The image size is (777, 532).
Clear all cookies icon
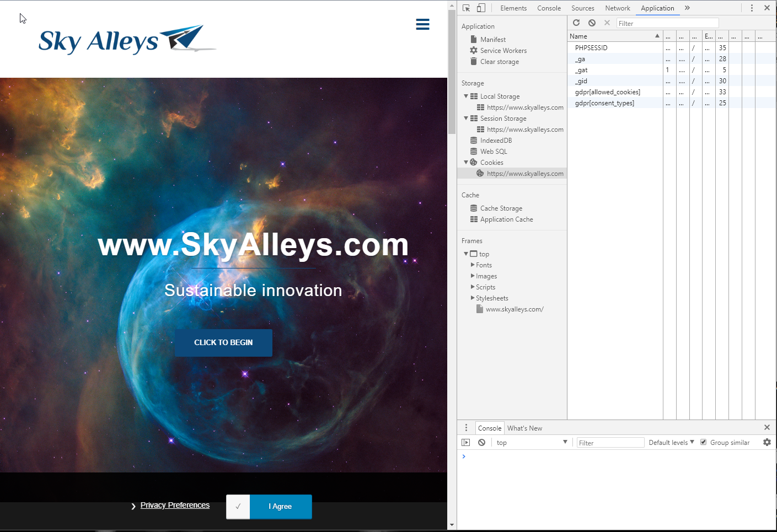(592, 23)
